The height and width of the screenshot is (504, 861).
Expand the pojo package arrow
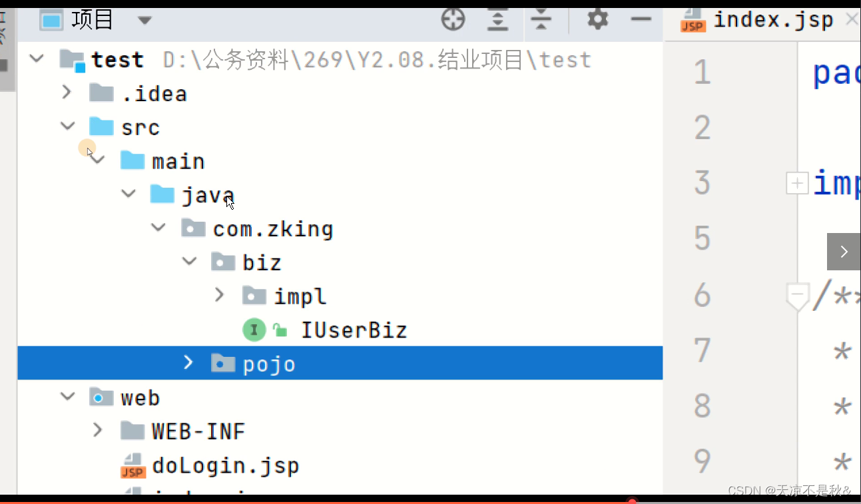tap(188, 362)
